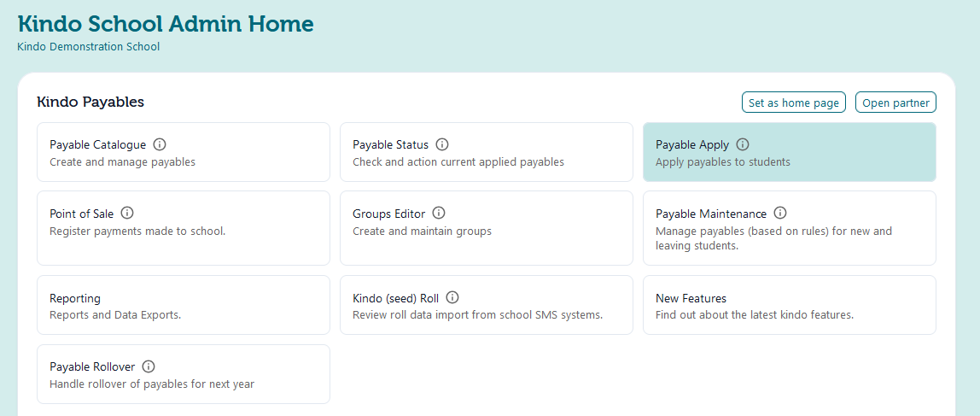Click info icon next to Payable Maintenance
This screenshot has width=980, height=416.
point(780,214)
